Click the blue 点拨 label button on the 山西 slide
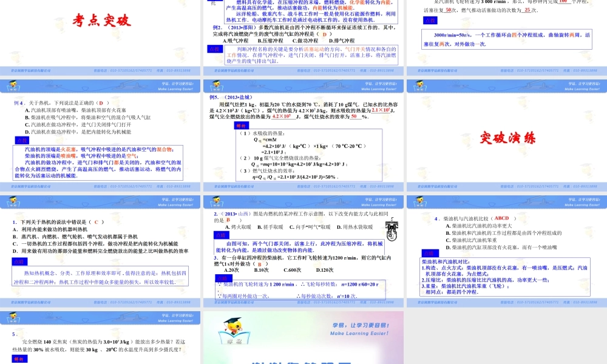This screenshot has width=607, height=364. coord(222,235)
